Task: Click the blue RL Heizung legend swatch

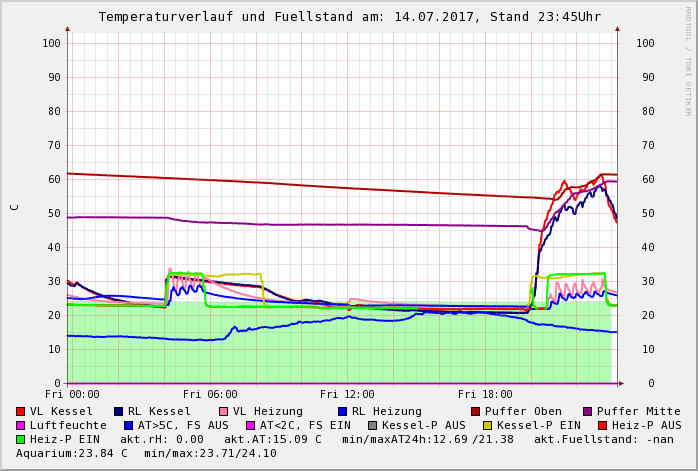Action: coord(340,412)
